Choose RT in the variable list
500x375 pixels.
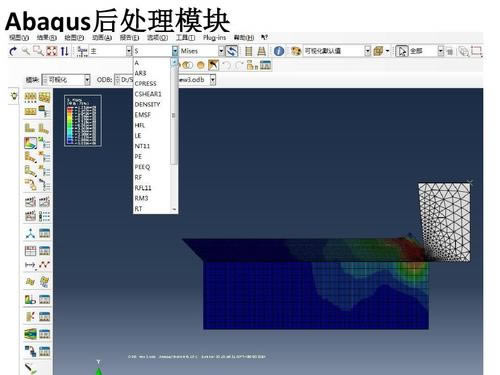(138, 209)
